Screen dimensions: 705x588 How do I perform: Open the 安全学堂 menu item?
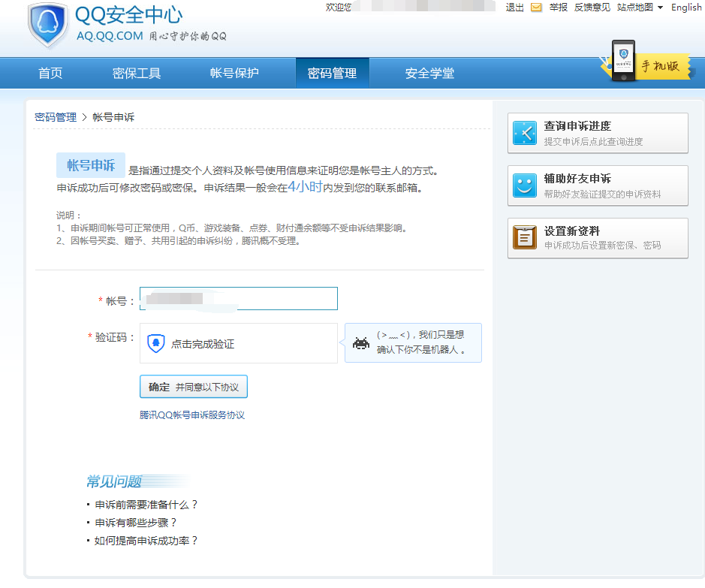429,73
